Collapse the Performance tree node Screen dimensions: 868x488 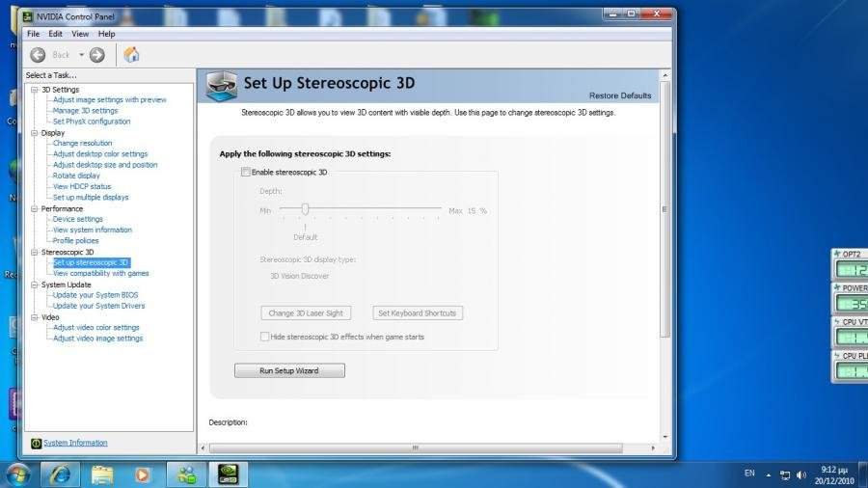coord(35,208)
